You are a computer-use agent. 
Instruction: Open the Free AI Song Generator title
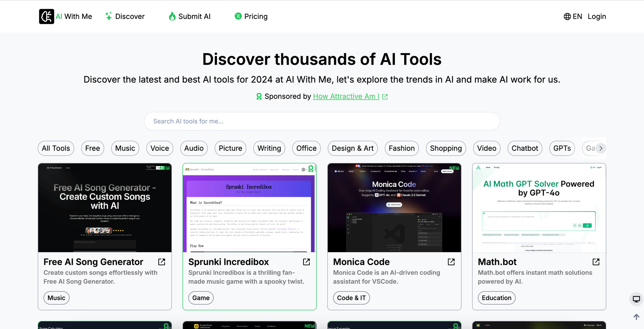(x=93, y=262)
